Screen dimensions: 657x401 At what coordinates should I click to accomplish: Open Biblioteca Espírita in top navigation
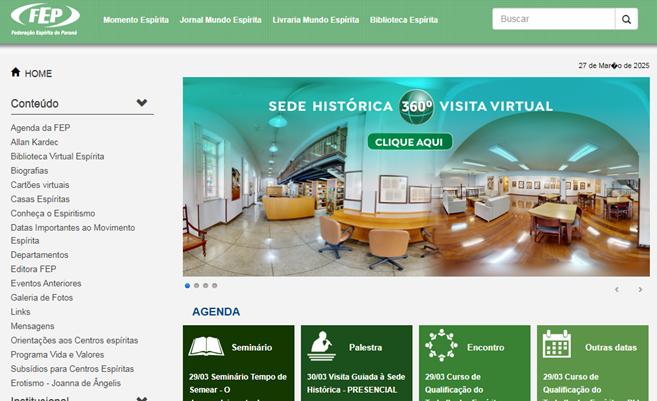click(x=404, y=20)
